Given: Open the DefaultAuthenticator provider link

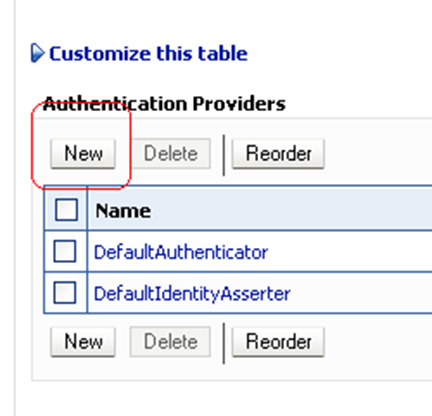Looking at the screenshot, I should click(181, 252).
